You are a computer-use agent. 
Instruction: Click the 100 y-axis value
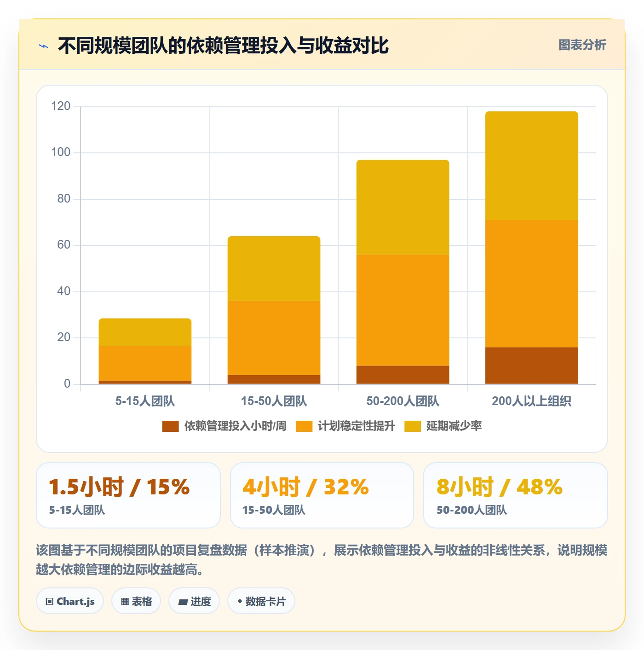pyautogui.click(x=61, y=152)
